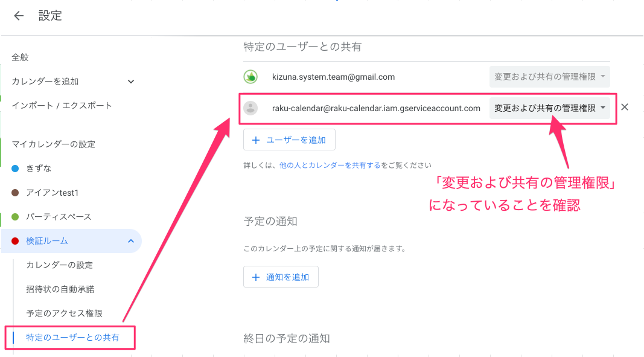This screenshot has width=644, height=357.
Task: Click the brown color dot for アイアンtest1
Action: coord(15,193)
